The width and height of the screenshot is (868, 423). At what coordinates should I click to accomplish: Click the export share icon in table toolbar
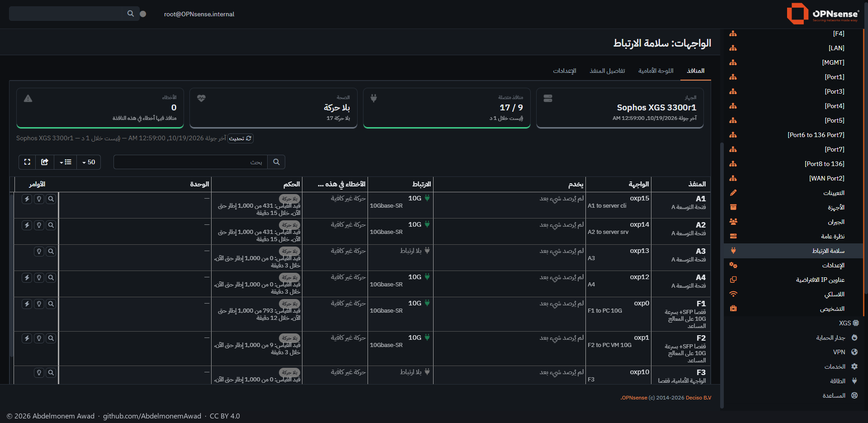tap(45, 162)
